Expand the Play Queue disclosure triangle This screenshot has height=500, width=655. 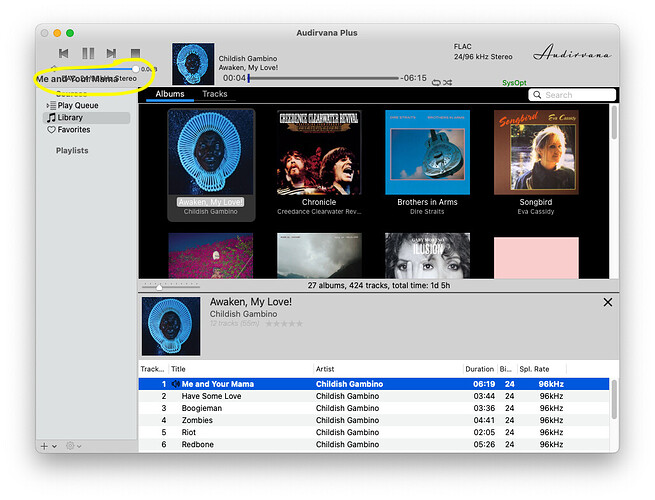(x=48, y=105)
